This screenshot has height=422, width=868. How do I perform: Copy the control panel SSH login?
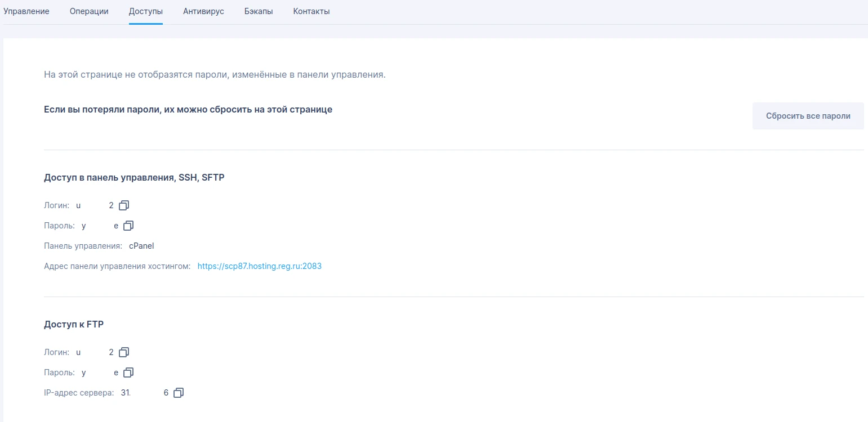tap(124, 205)
